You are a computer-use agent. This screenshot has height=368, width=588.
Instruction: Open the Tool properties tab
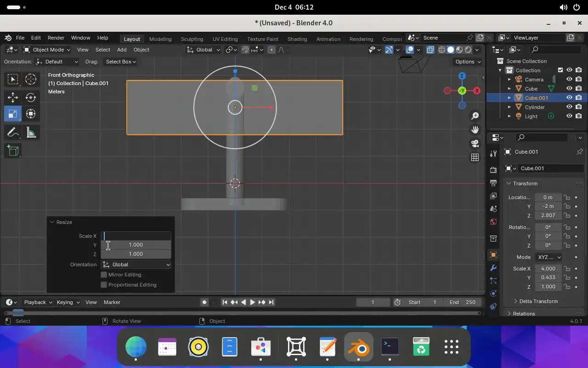click(x=493, y=154)
